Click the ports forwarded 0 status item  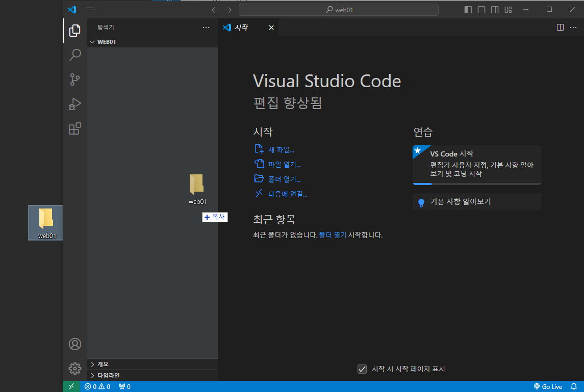coord(124,386)
